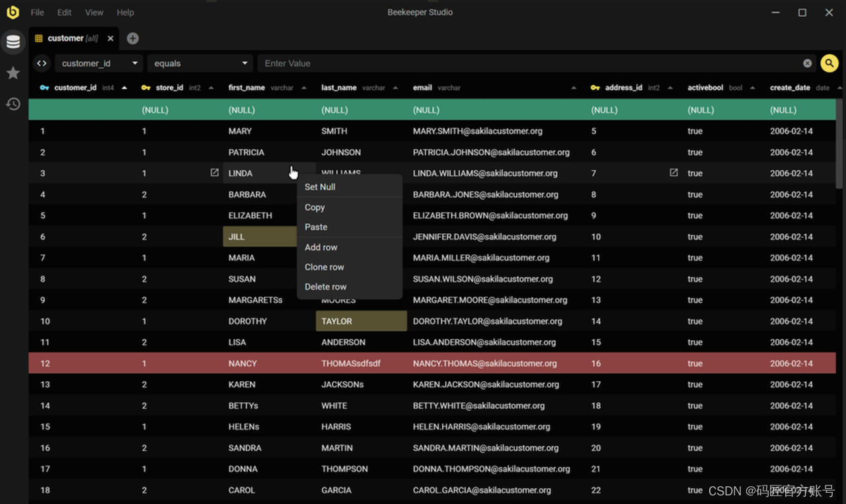Run the filter search button

pos(829,63)
